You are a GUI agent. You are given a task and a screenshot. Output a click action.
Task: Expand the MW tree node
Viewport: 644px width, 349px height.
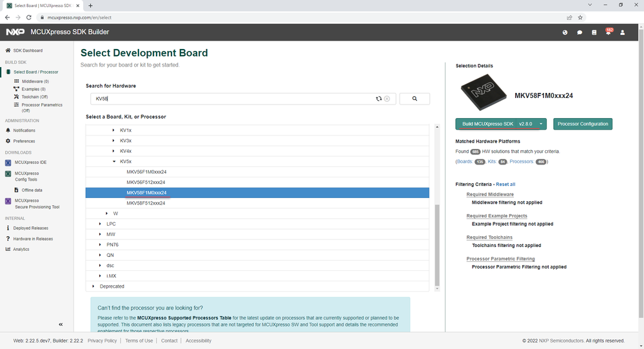(100, 234)
